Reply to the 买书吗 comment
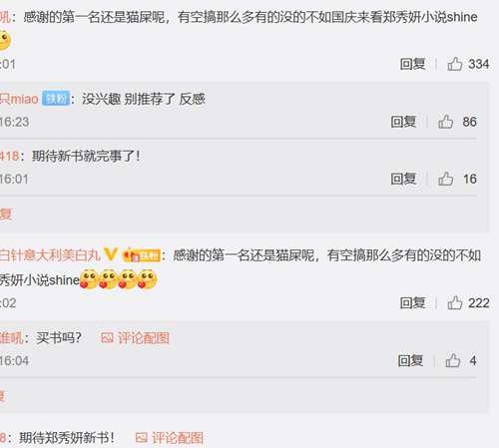 click(x=410, y=360)
